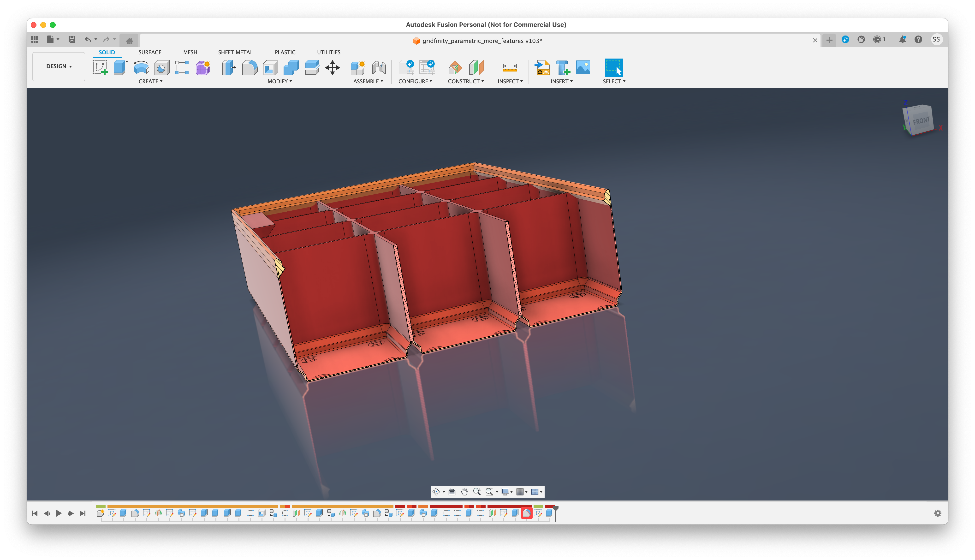Screen dimensions: 975x560
Task: Open the Create Form purple icon
Action: coord(203,68)
